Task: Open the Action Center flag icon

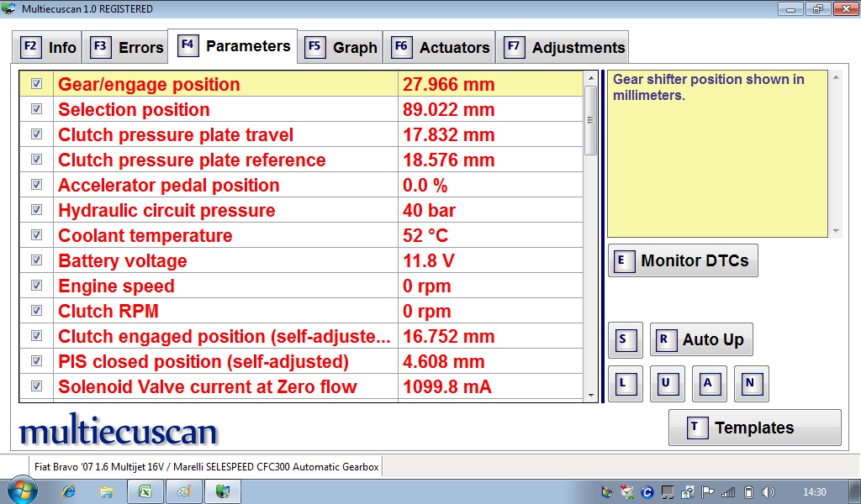Action: [708, 492]
